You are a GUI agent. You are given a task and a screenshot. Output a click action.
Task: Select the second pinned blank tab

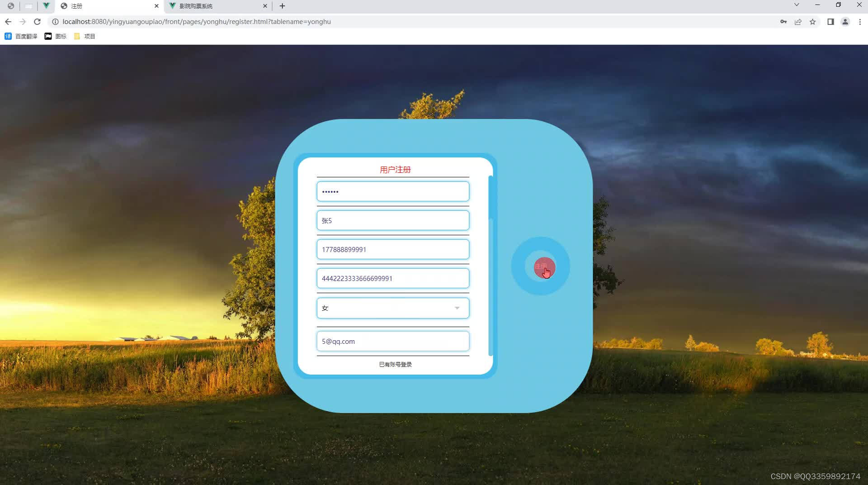[28, 6]
